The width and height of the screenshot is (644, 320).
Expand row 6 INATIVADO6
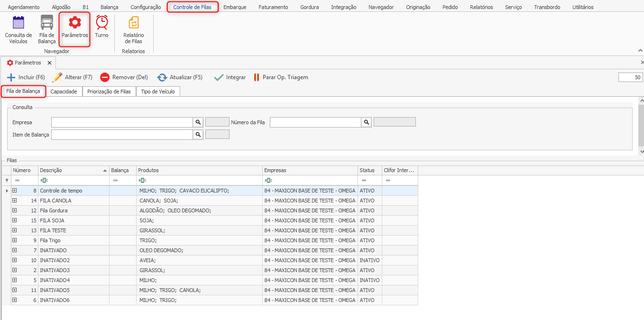point(15,300)
